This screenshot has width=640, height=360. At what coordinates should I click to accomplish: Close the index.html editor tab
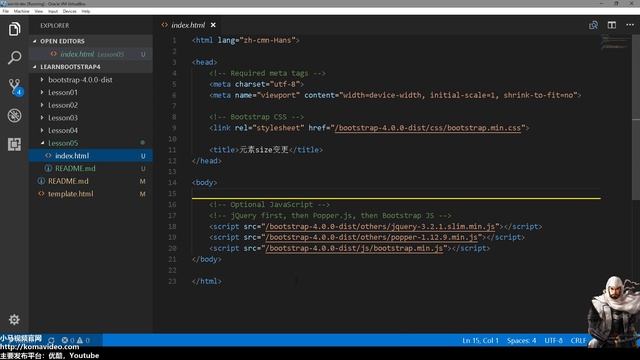tap(213, 25)
